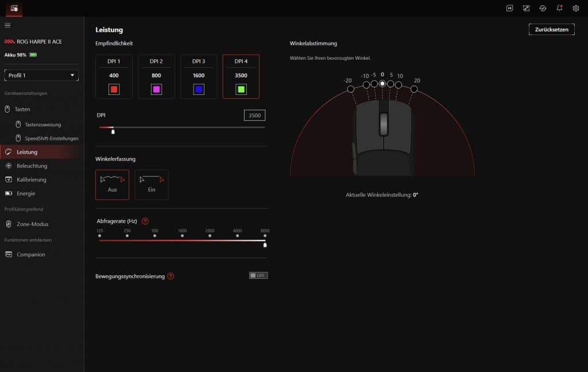588x372 pixels.
Task: Click 'Wählen Sie Ihren bevorzugten Winkel.' text
Action: coord(330,58)
